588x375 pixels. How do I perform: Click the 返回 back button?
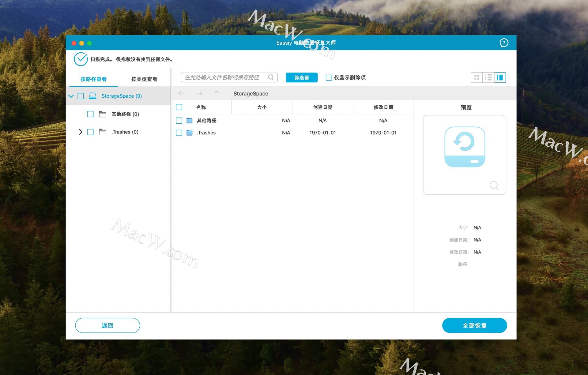point(107,325)
